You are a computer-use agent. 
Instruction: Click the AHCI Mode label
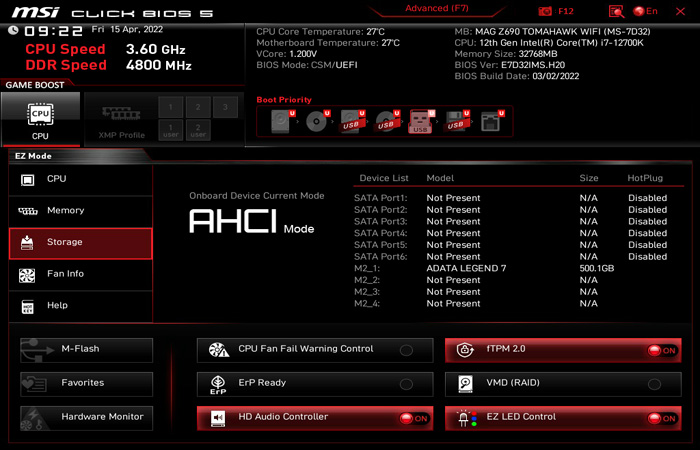tap(252, 221)
